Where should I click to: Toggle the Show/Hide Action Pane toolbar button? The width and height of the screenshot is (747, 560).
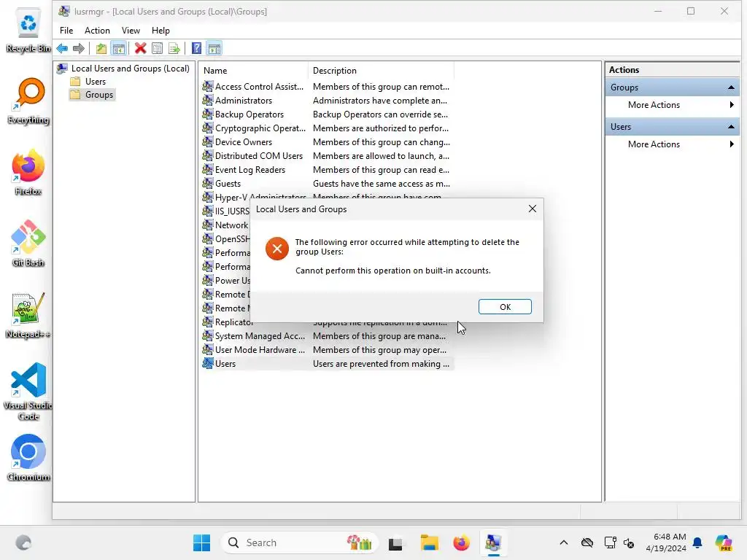(x=214, y=48)
